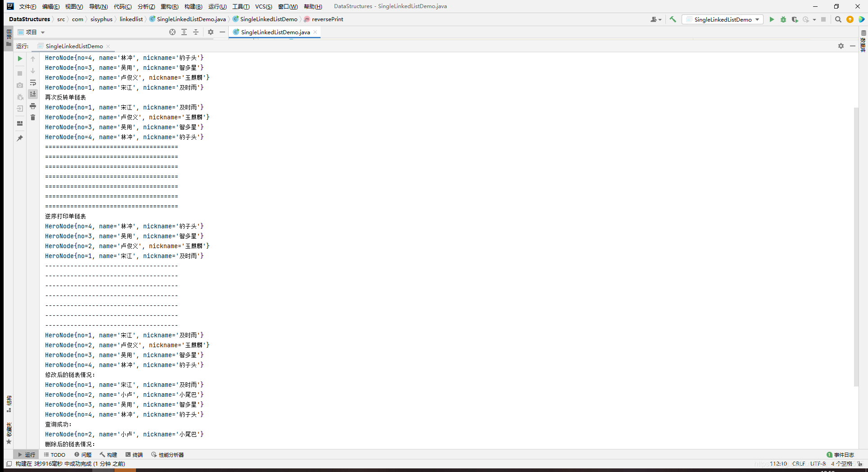Screen dimensions: 868x472
Task: Open the 项目 view selector dropdown
Action: [32, 32]
